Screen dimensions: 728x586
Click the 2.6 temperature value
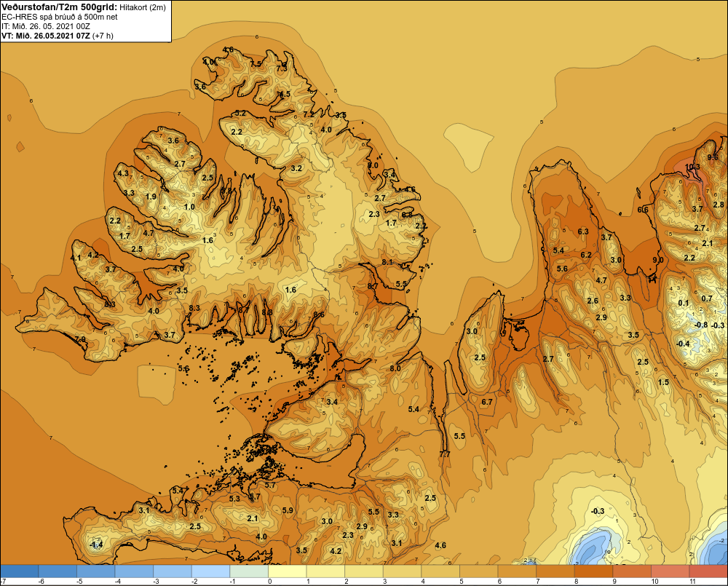[x=593, y=301]
